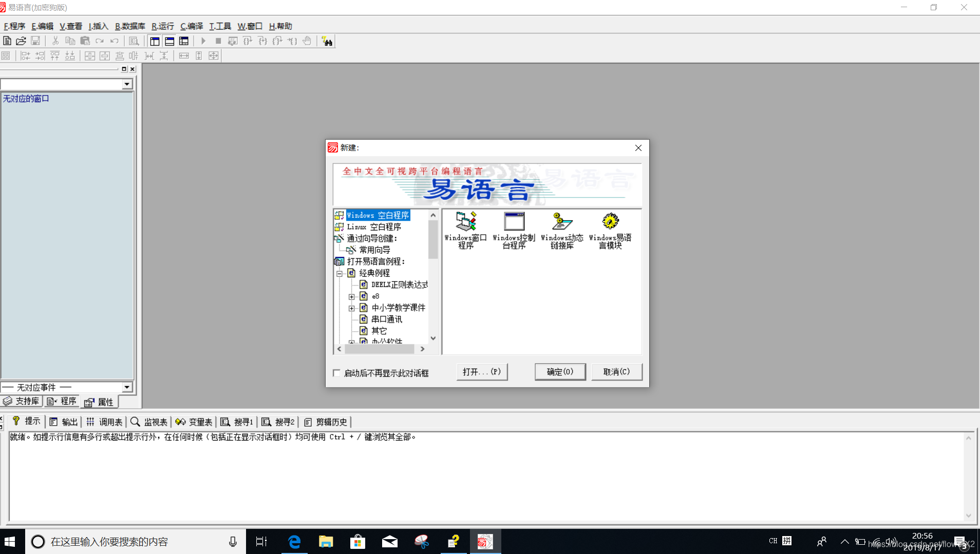The height and width of the screenshot is (554, 980).
Task: Collapse the 经典例程 tree node
Action: point(340,274)
